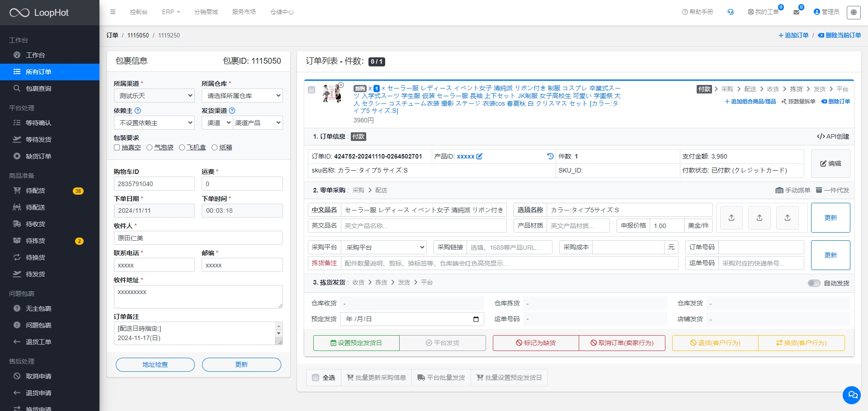Screen dimensions: 868x411
Task: Click the 标记为缺货 button
Action: [x=536, y=343]
